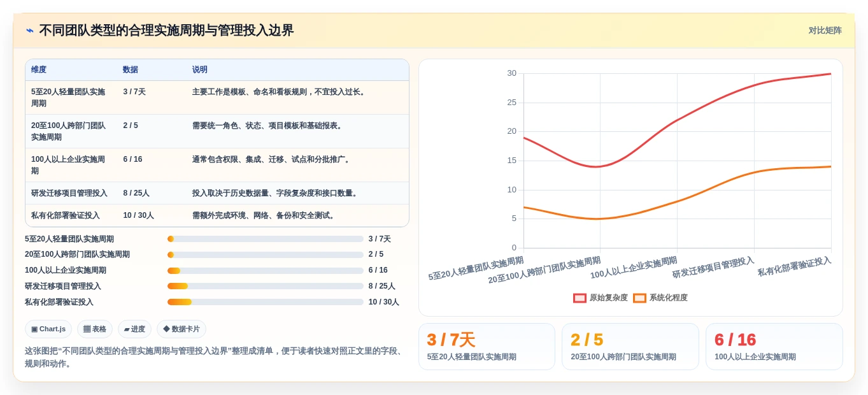
Task: Click x-axis label 5至20人轻量团队实施周期
Action: tap(476, 268)
